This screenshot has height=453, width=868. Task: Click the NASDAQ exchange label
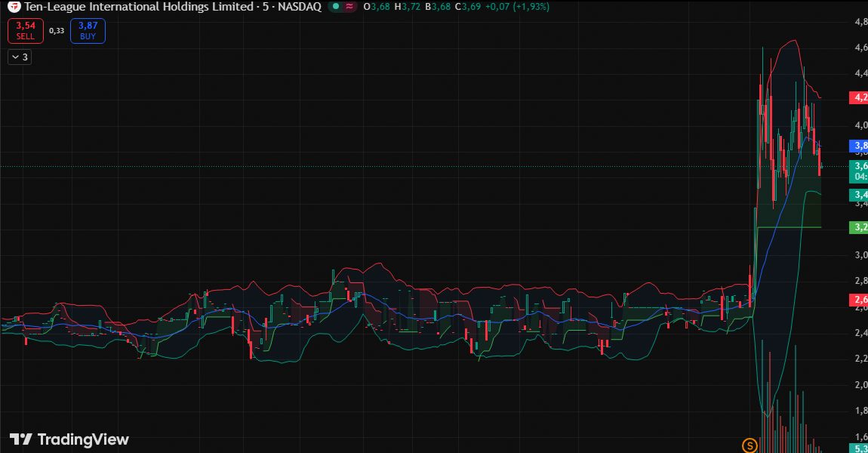coord(300,7)
